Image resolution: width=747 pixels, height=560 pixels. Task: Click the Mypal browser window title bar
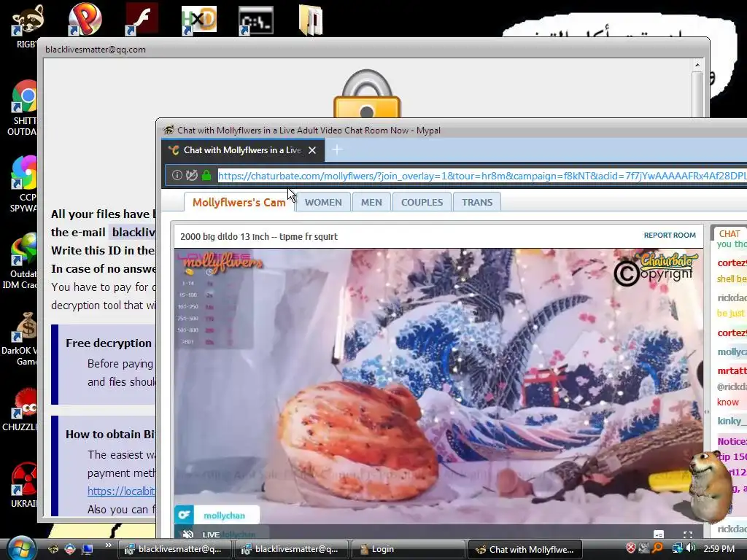click(451, 130)
